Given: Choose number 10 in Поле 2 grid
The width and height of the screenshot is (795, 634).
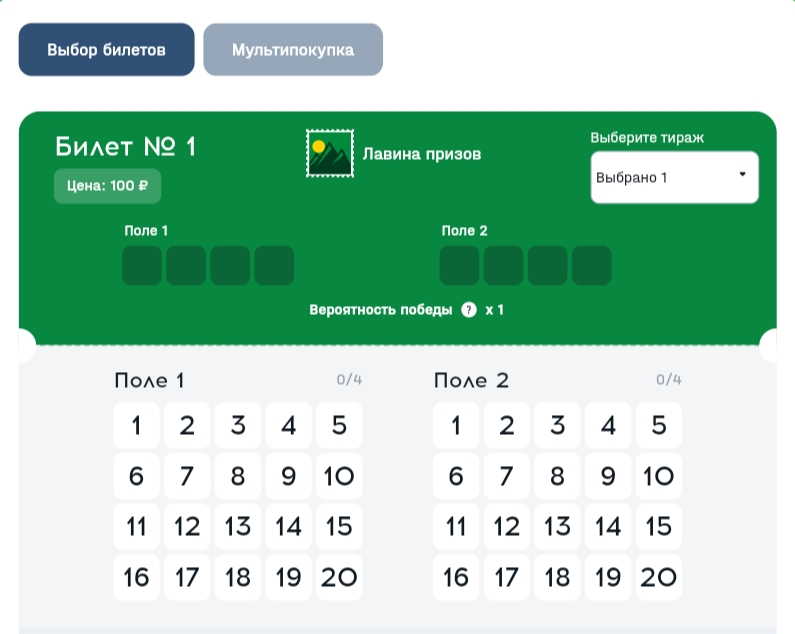Looking at the screenshot, I should (658, 476).
